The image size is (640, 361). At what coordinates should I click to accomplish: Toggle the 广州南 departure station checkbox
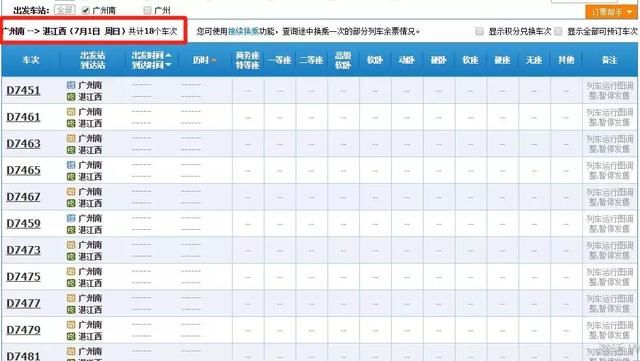(x=86, y=10)
